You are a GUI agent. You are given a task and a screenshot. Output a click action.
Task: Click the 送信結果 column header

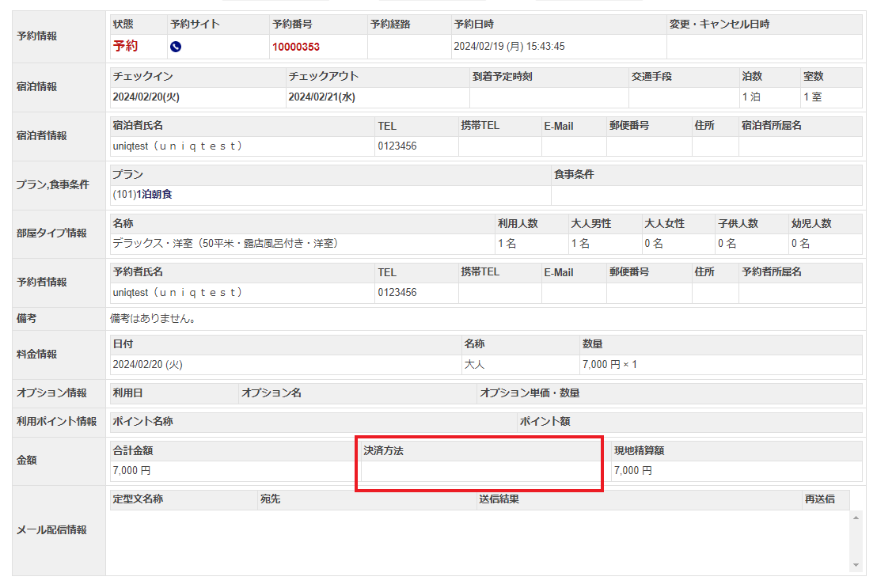tap(499, 499)
